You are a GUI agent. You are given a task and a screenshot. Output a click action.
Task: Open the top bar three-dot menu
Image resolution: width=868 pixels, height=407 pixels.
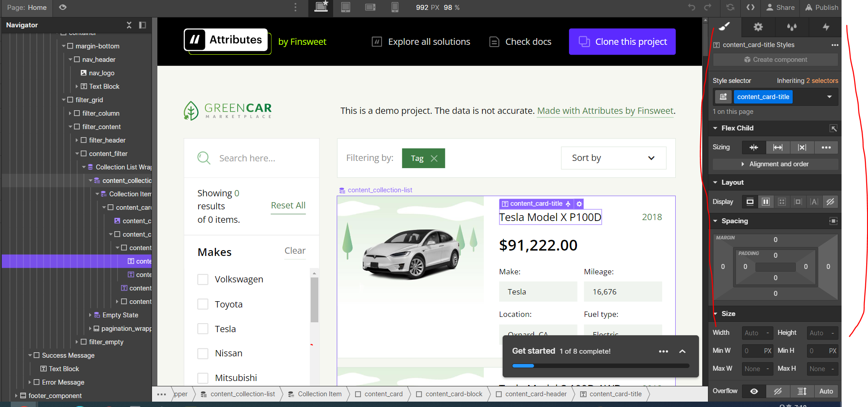point(295,7)
